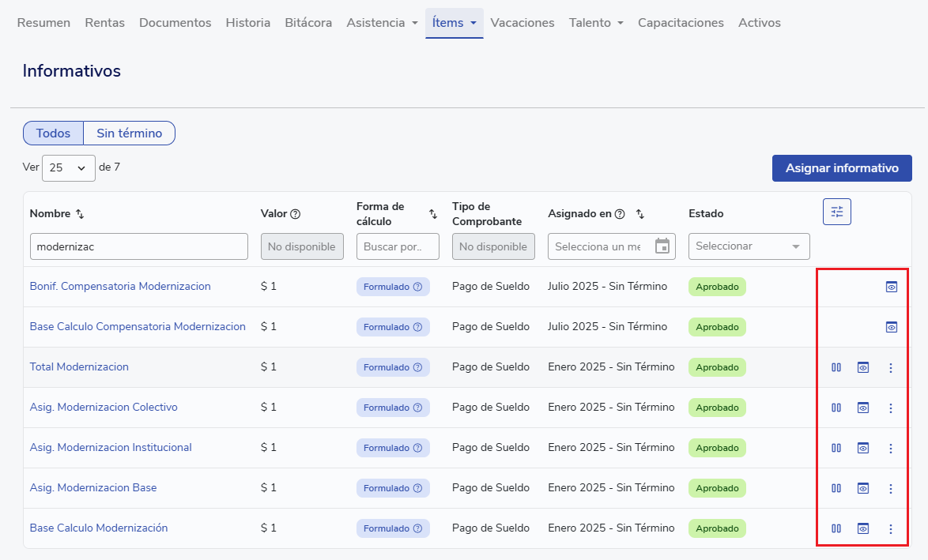The image size is (928, 560).
Task: Go to the Vacaciones tab
Action: (522, 23)
